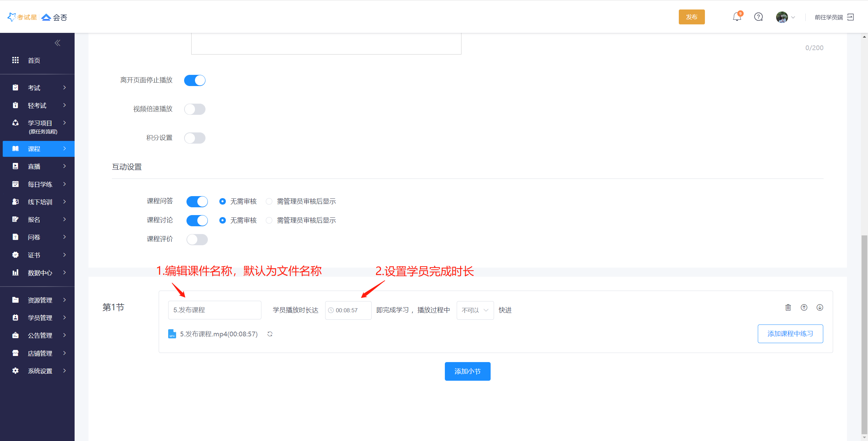Open the notification bell icon
The height and width of the screenshot is (441, 868).
coord(737,17)
